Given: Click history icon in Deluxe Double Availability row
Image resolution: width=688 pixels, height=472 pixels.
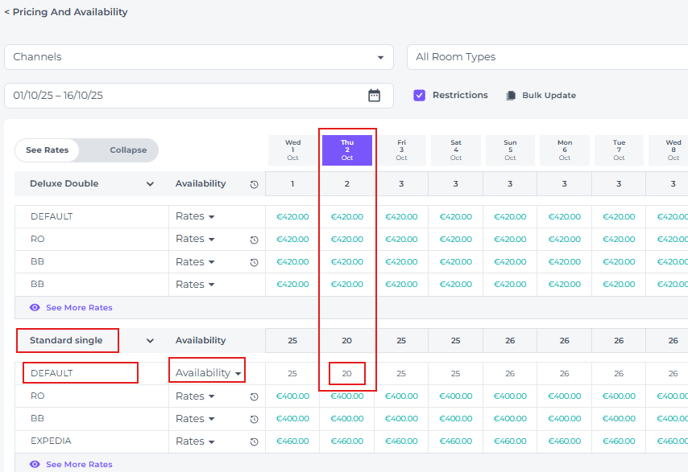Looking at the screenshot, I should tap(254, 185).
